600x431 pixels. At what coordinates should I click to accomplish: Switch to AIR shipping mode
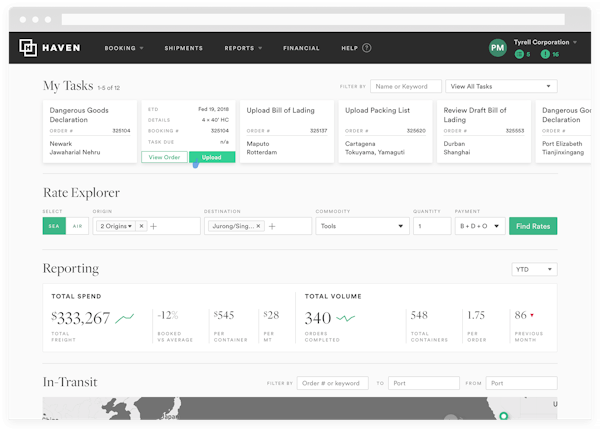pyautogui.click(x=78, y=227)
